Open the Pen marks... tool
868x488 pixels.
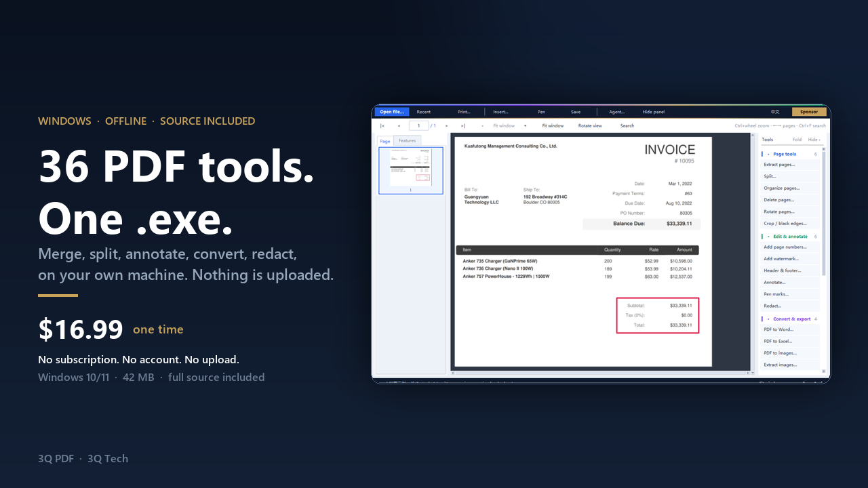click(790, 294)
